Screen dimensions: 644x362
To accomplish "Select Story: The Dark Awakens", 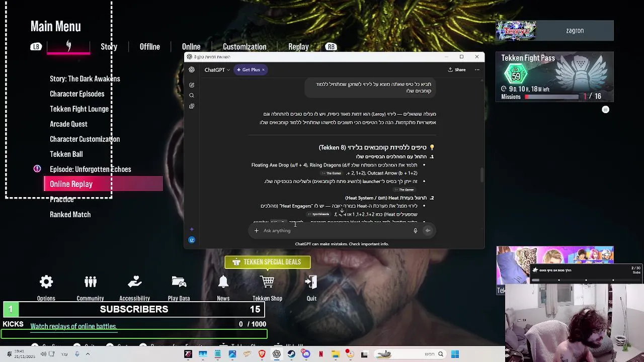I will coord(85,79).
